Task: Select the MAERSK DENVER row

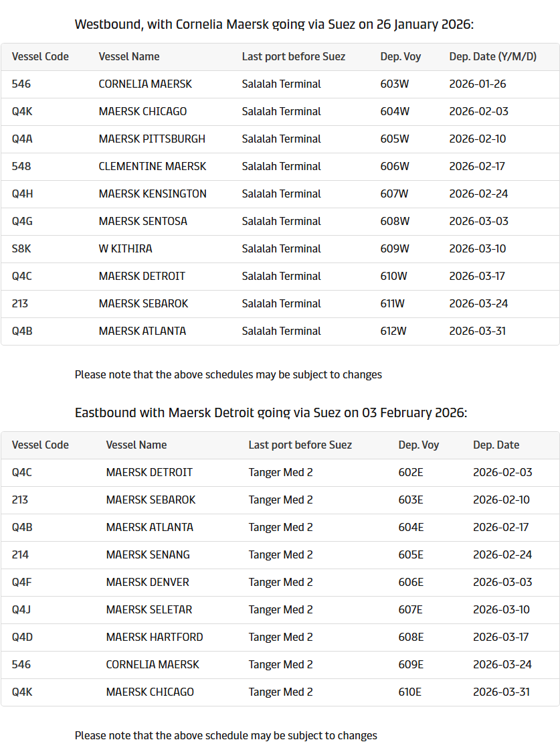Action: pyautogui.click(x=148, y=582)
